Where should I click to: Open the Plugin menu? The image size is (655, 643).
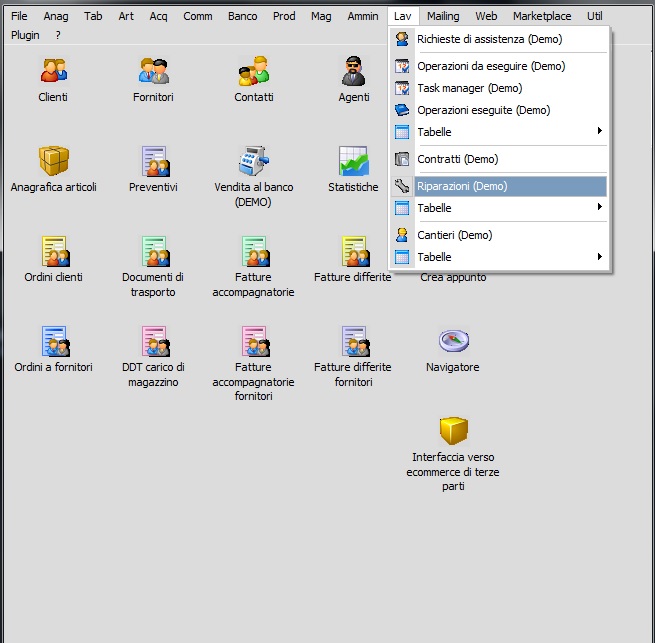coord(25,35)
